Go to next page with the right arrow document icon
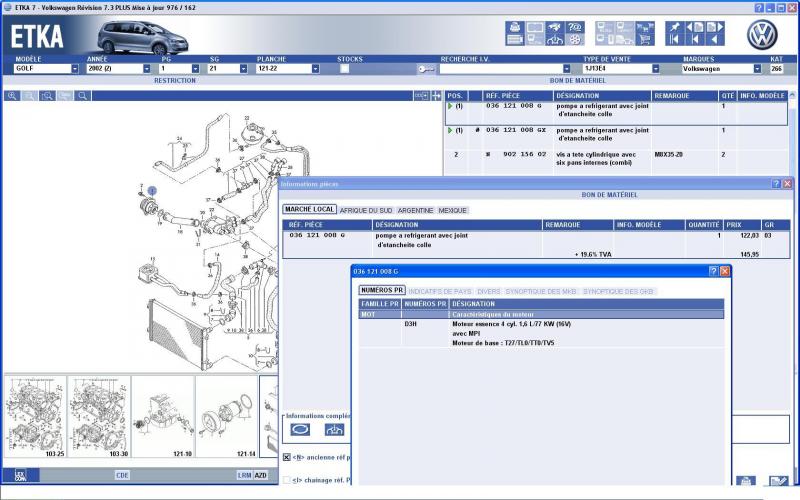The height and width of the screenshot is (500, 800). click(715, 27)
